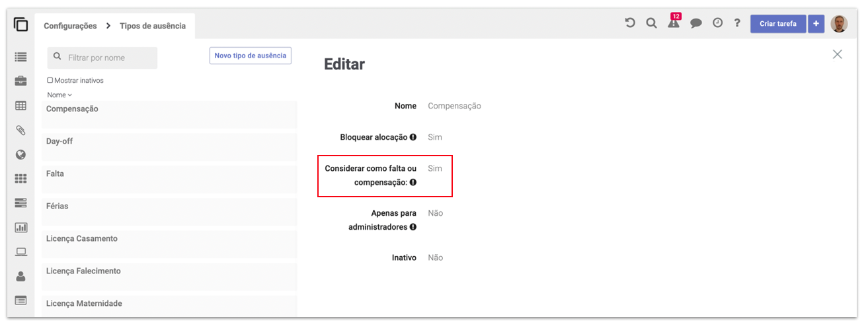This screenshot has width=868, height=329.
Task: Open the plus dropdown beside Criar tarefa
Action: click(816, 24)
